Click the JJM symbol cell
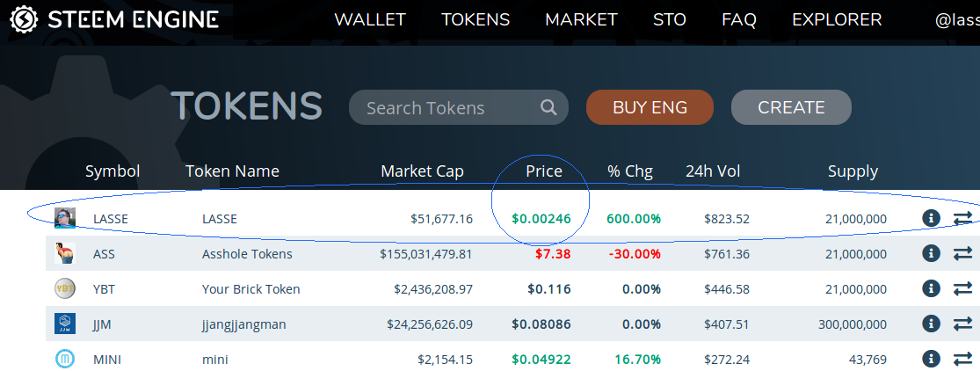The width and height of the screenshot is (980, 371). [x=102, y=324]
